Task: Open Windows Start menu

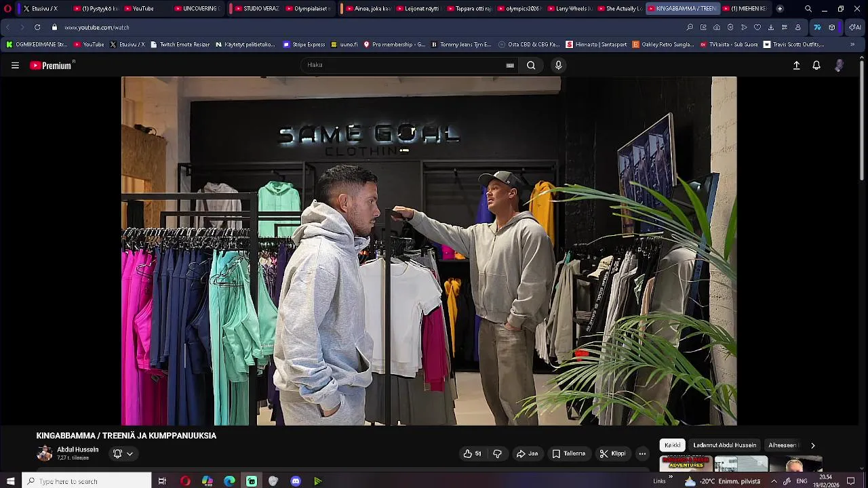Action: (10, 481)
